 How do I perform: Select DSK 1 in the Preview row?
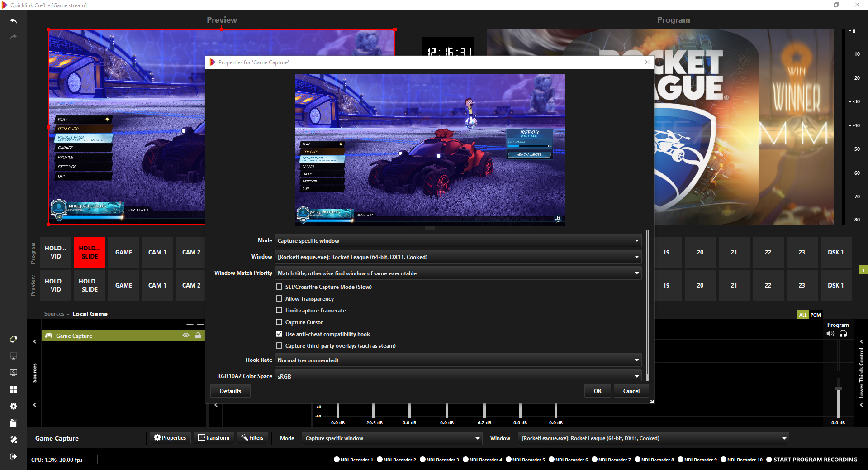click(836, 285)
